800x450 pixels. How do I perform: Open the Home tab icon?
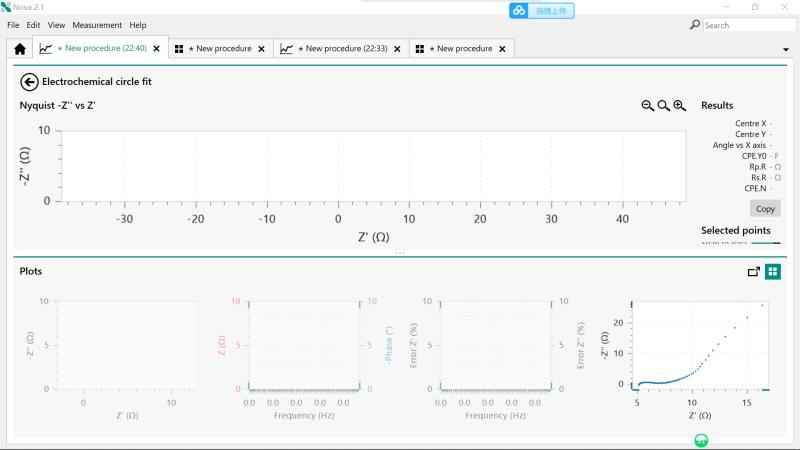pos(20,49)
